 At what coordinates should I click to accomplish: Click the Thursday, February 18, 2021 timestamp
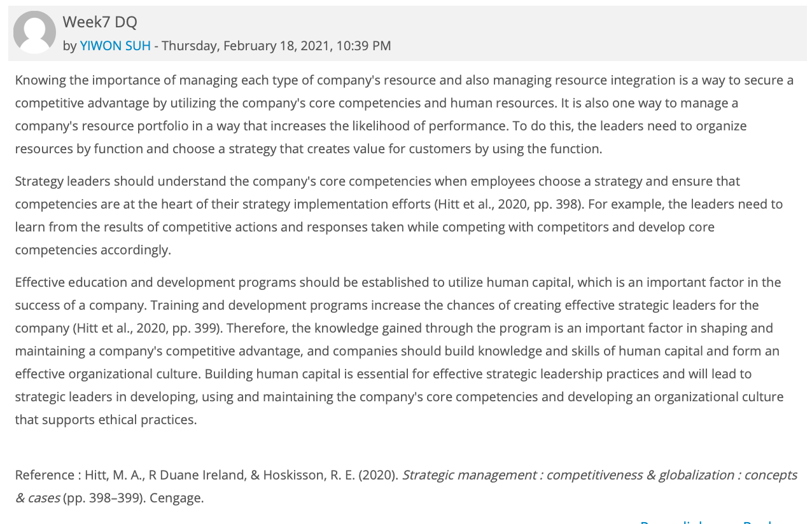coord(276,46)
